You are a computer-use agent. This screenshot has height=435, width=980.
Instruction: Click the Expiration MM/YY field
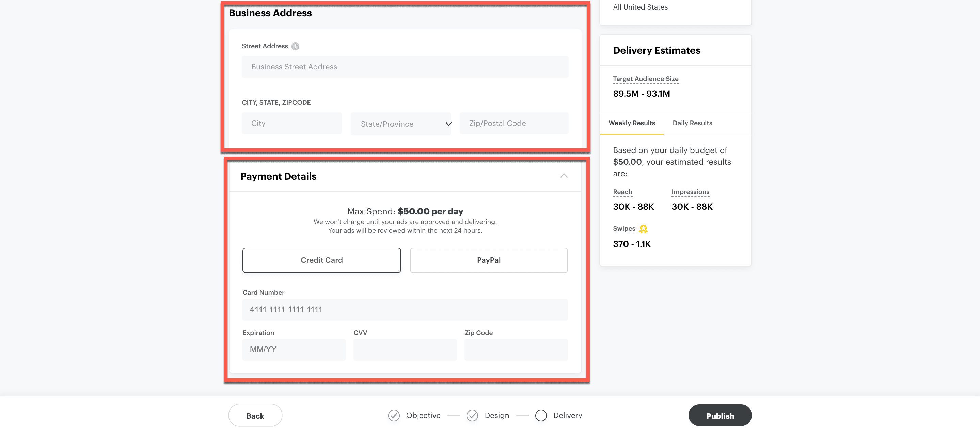coord(294,349)
